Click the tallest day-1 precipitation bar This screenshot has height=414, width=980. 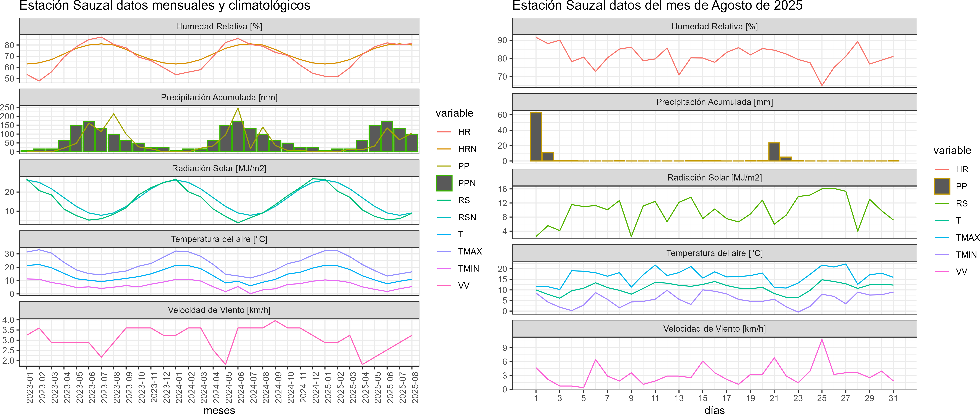(536, 137)
